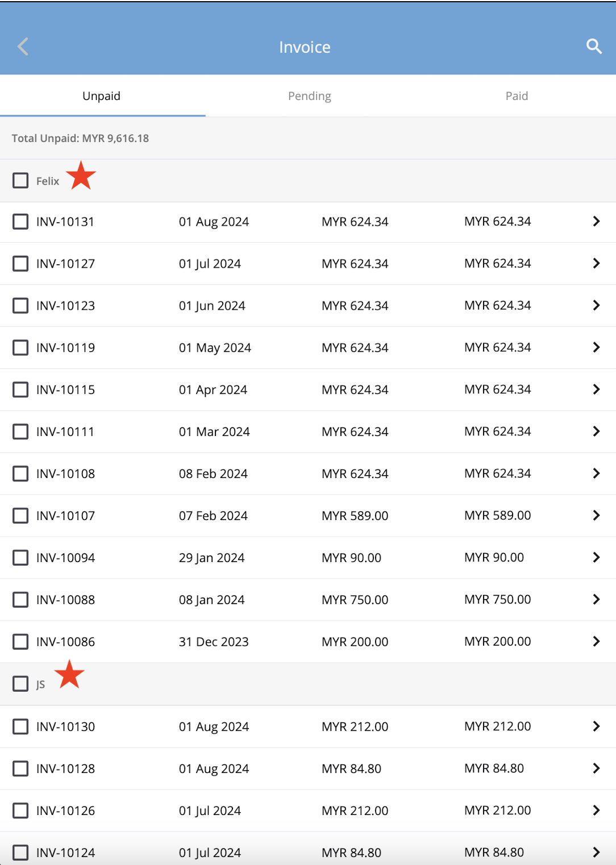This screenshot has width=616, height=865.
Task: Expand INV-10115 with its chevron
Action: (596, 389)
